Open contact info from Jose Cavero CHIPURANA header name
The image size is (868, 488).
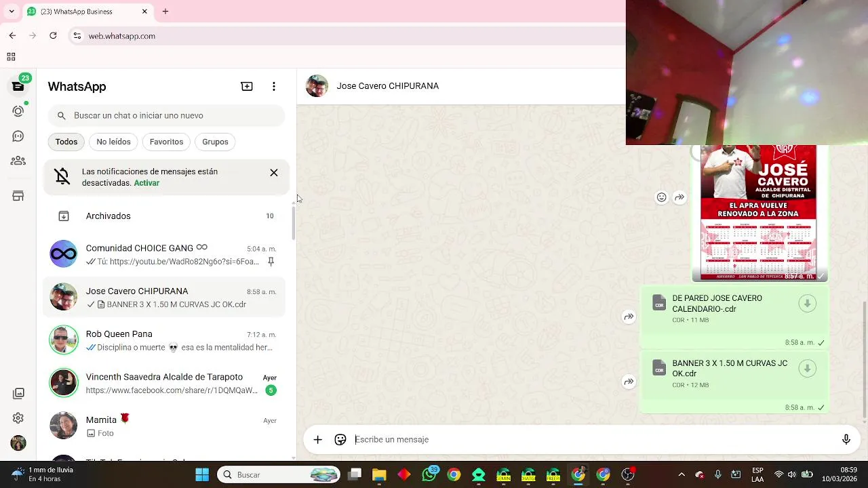pos(388,86)
